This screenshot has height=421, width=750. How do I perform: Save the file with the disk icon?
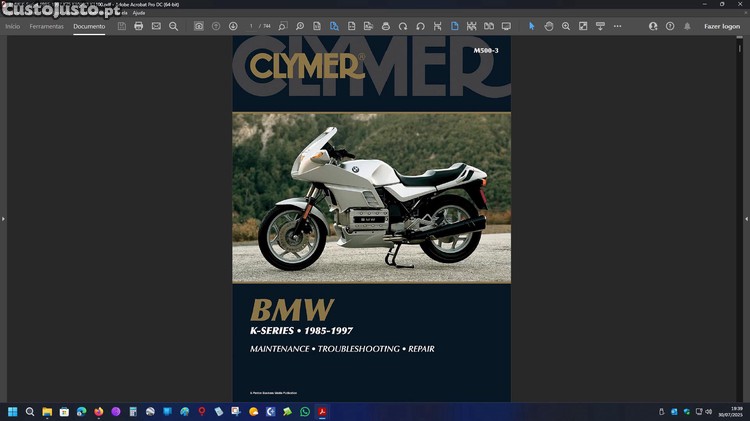(122, 26)
